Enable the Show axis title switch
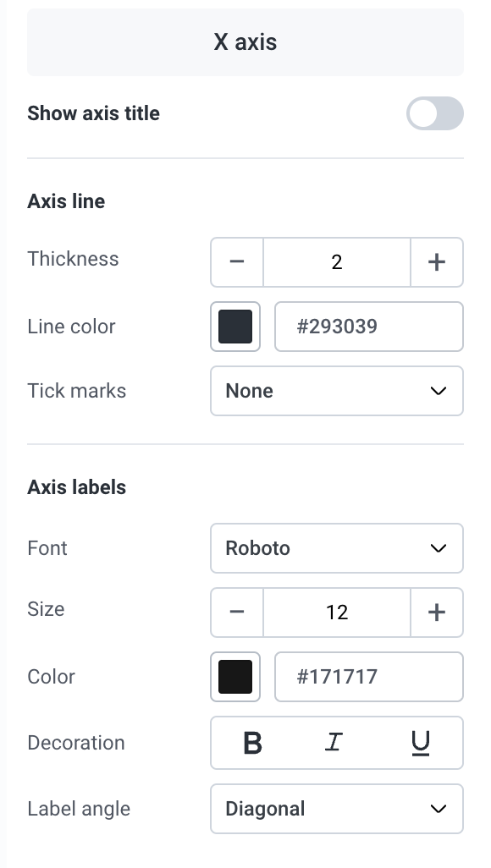 435,113
